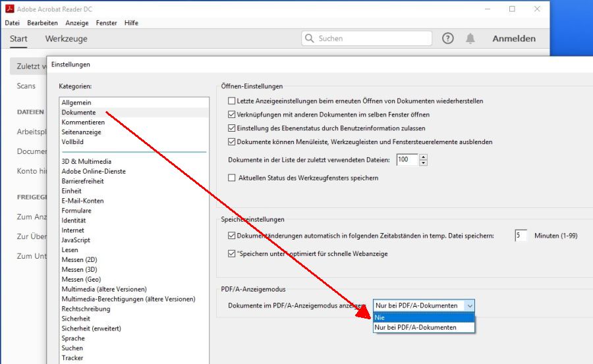Click the Minuten interval field showing 5

[x=521, y=236]
